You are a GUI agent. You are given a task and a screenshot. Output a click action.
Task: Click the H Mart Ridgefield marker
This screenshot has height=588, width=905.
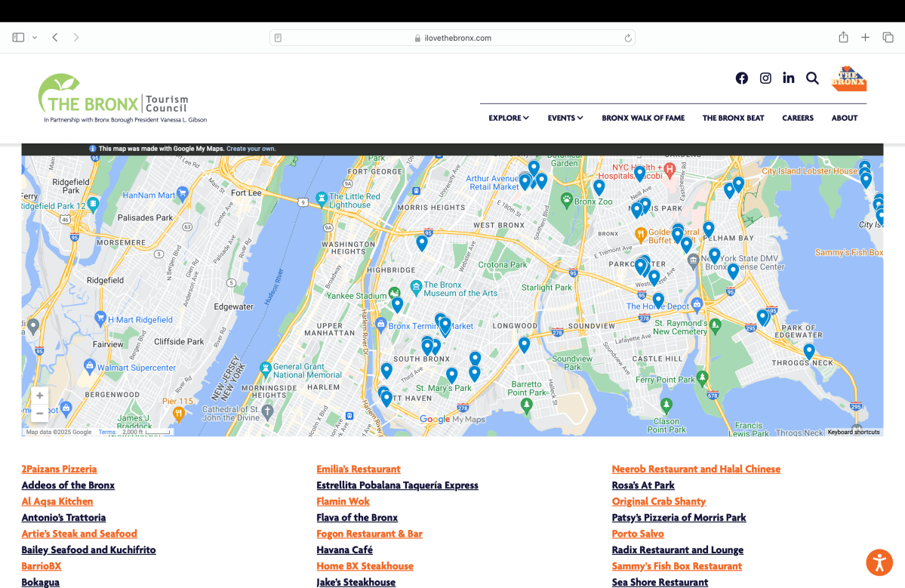pos(100,318)
